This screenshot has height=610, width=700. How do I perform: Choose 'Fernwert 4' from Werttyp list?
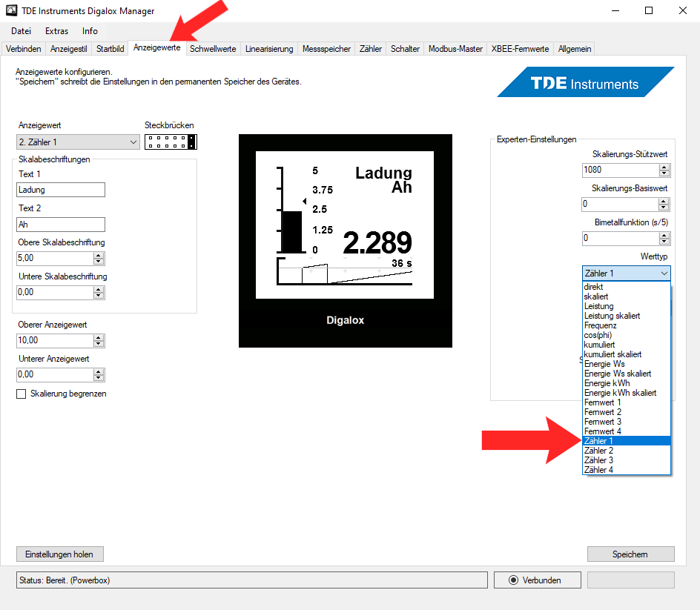pos(627,431)
